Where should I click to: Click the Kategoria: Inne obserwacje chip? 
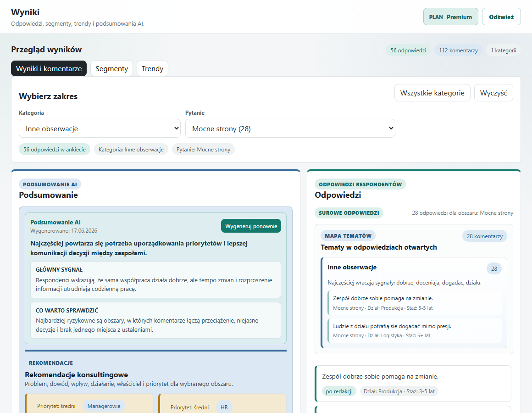tap(131, 149)
